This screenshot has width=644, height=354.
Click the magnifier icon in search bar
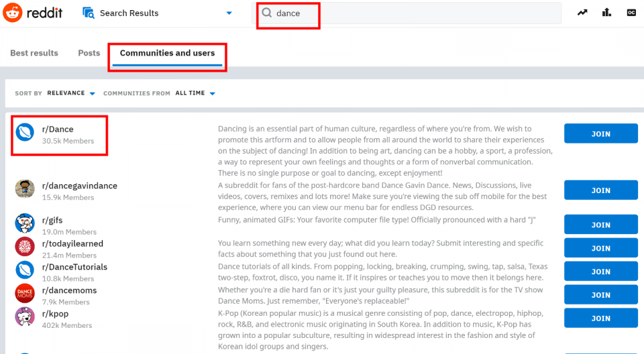(266, 13)
